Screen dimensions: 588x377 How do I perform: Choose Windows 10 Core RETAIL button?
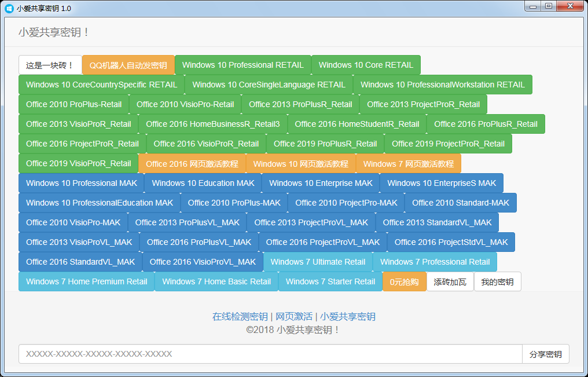pos(366,65)
